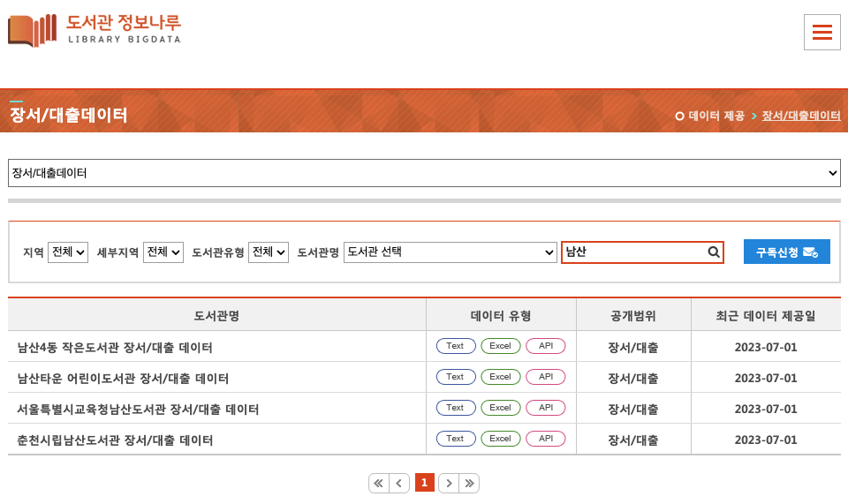Viewport: 848px width, 504px height.
Task: Go to last page arrow
Action: (469, 483)
